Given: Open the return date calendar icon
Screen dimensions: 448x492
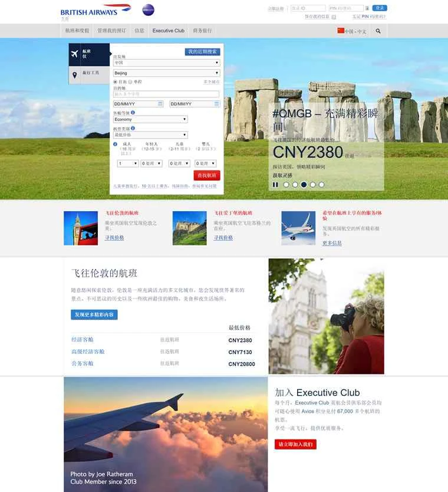Looking at the screenshot, I should coord(216,104).
